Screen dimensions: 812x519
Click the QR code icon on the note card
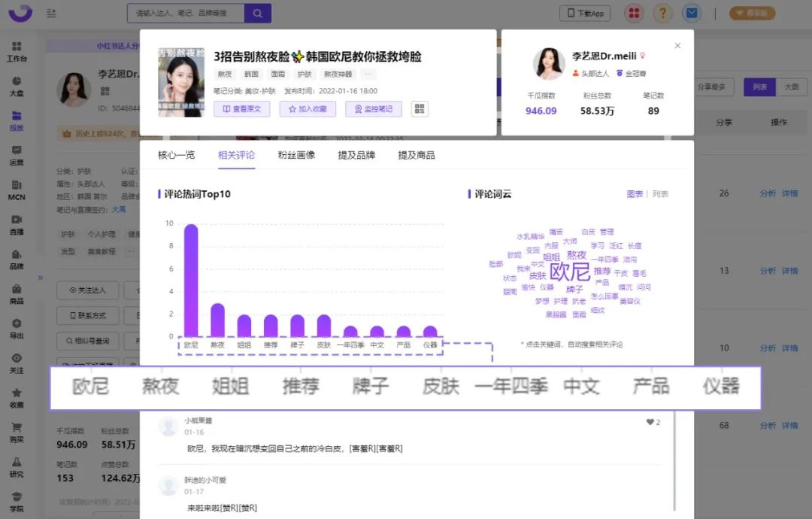(419, 108)
